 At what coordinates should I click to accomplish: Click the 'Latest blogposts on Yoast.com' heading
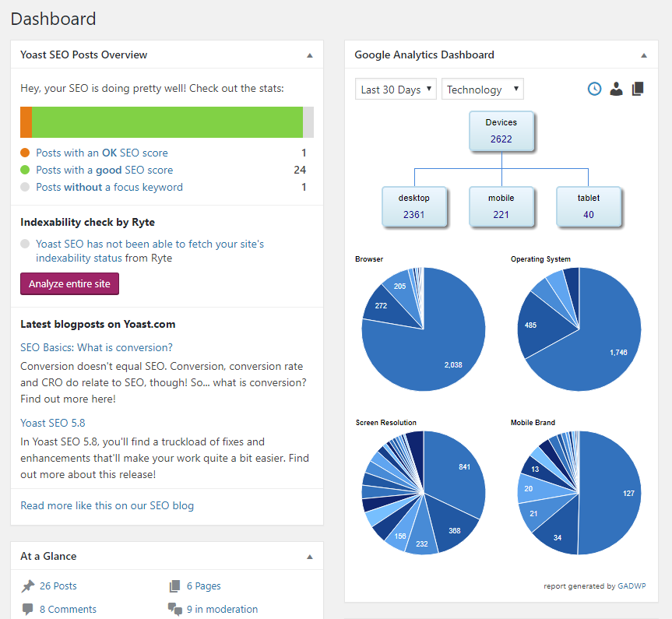click(97, 324)
